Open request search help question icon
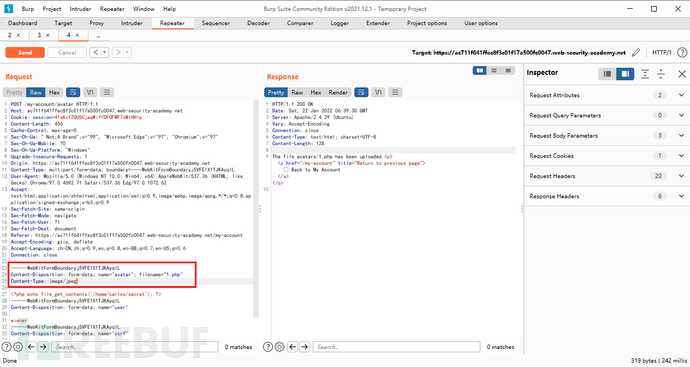This screenshot has height=367, width=690. pos(6,347)
